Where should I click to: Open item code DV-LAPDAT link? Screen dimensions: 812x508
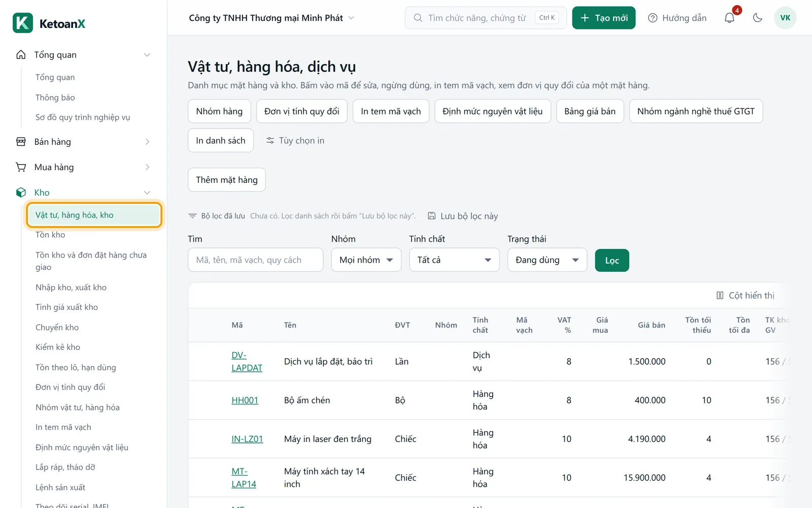click(x=247, y=362)
